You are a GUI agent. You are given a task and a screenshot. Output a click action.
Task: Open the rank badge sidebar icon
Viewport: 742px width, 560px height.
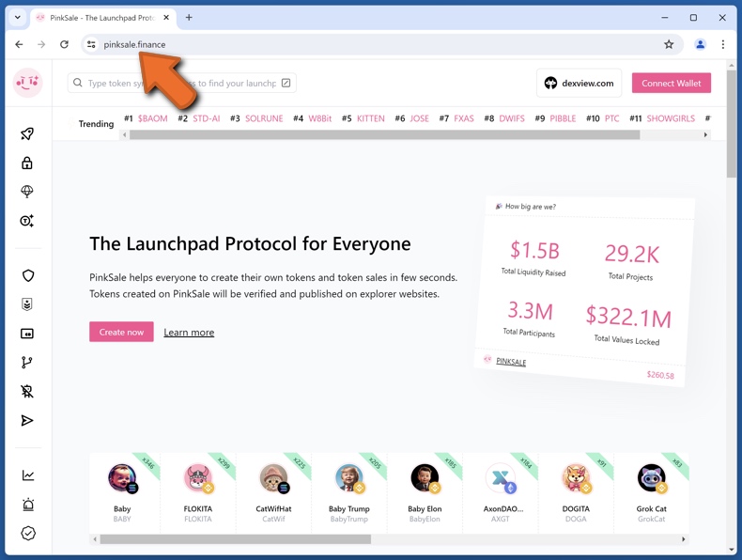point(27,304)
